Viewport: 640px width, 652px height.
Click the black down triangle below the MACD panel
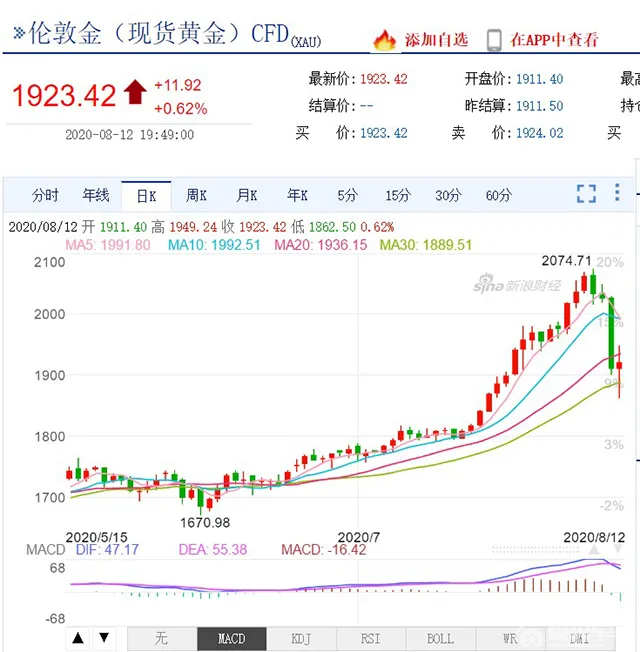click(x=104, y=638)
